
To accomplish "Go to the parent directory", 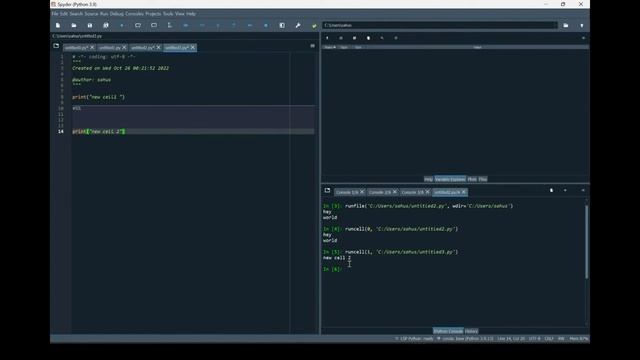I will tap(582, 25).
